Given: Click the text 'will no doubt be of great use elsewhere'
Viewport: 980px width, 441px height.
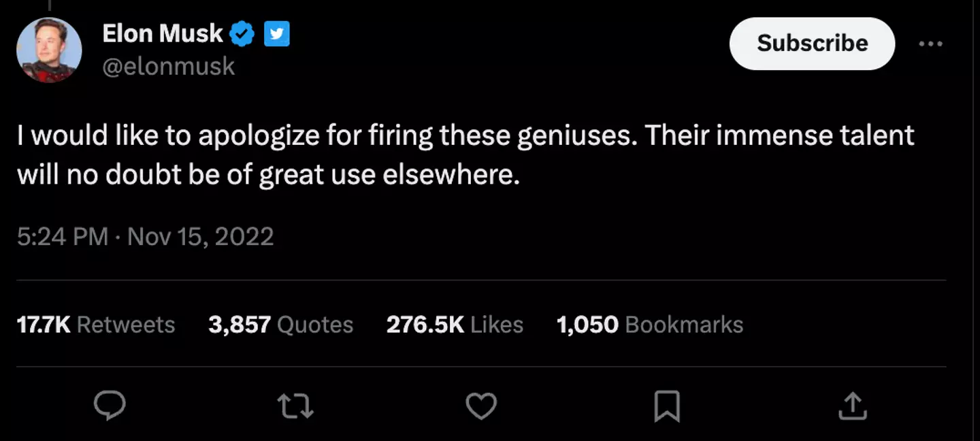Looking at the screenshot, I should 268,176.
